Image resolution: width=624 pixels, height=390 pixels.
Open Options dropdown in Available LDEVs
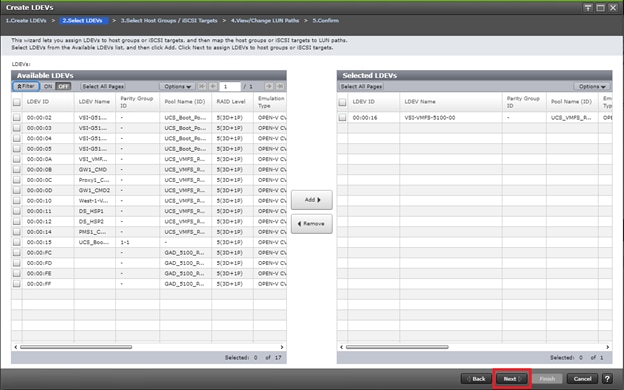(177, 86)
